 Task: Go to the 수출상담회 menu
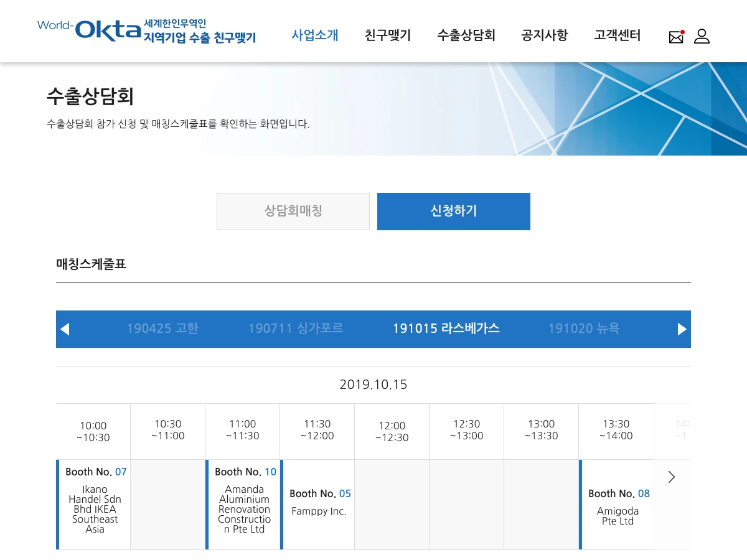coord(466,35)
